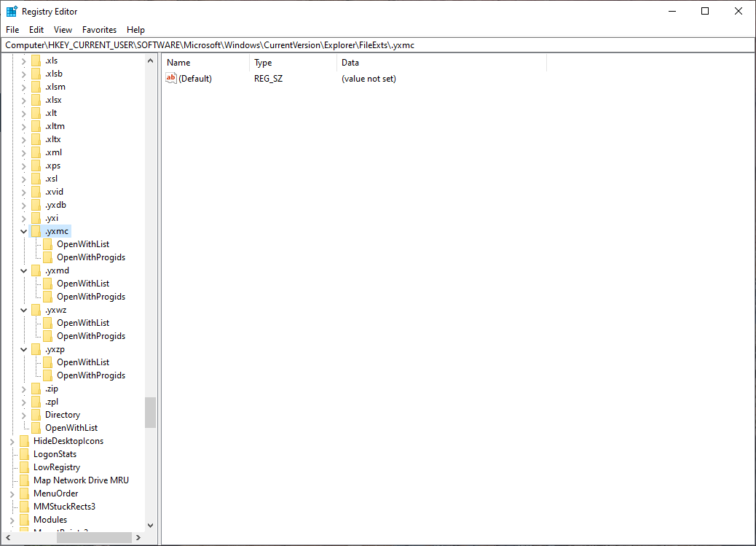This screenshot has width=756, height=546.
Task: Select the OpenWithProgids key under .yxmd
Action: click(x=91, y=296)
